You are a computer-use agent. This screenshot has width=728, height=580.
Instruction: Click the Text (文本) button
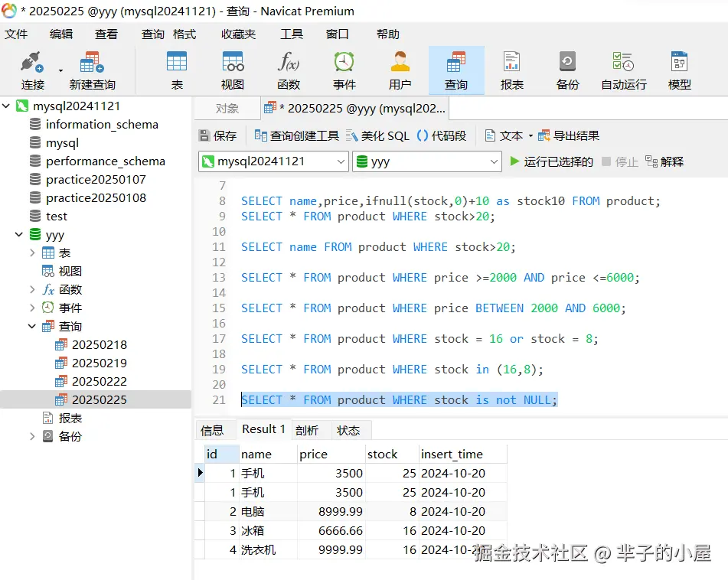point(504,135)
